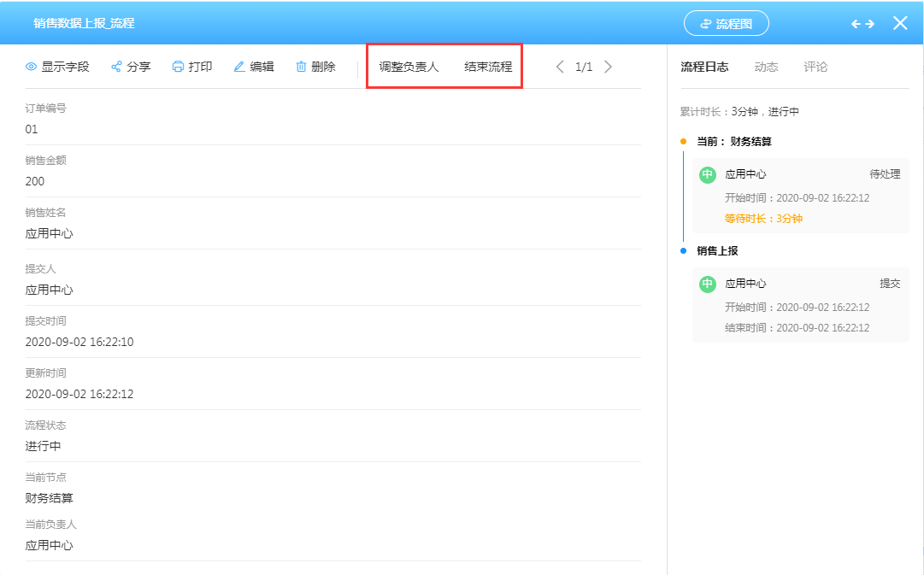Click the 删除 trash icon
This screenshot has width=924, height=575.
tap(301, 67)
